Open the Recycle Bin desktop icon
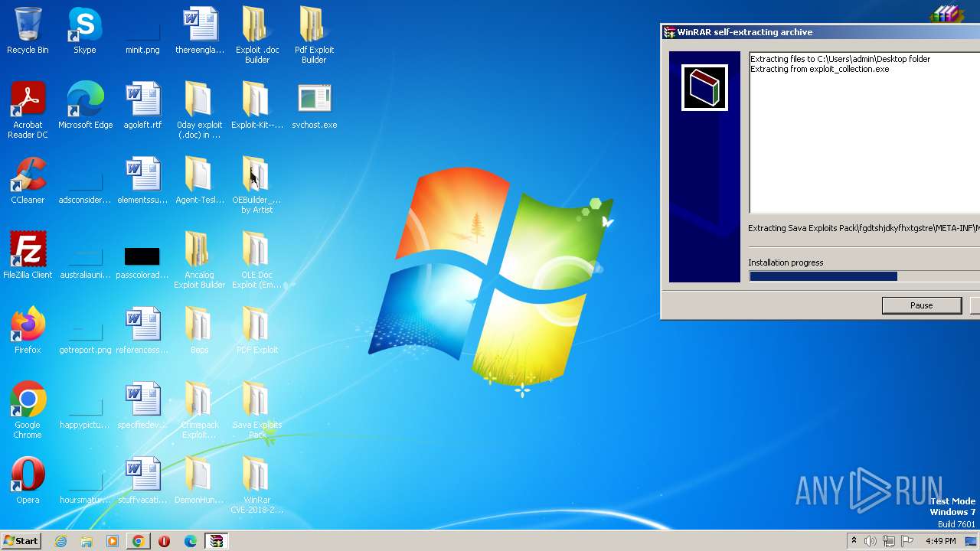Screen dimensions: 980x551 click(x=28, y=31)
